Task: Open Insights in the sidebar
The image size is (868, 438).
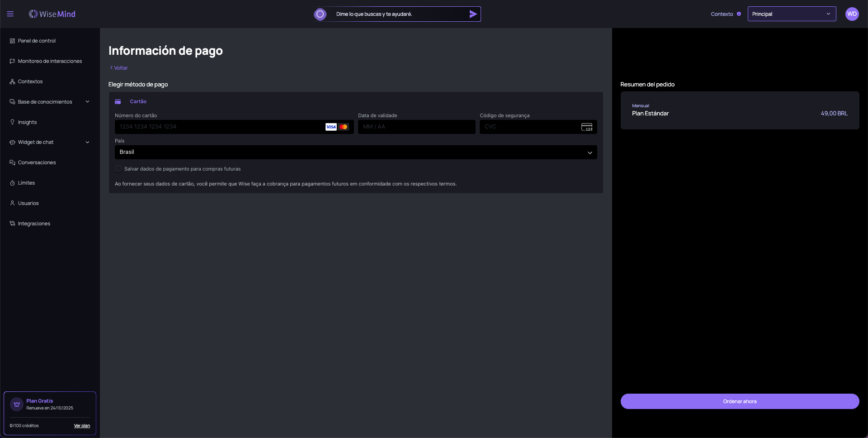Action: click(27, 122)
